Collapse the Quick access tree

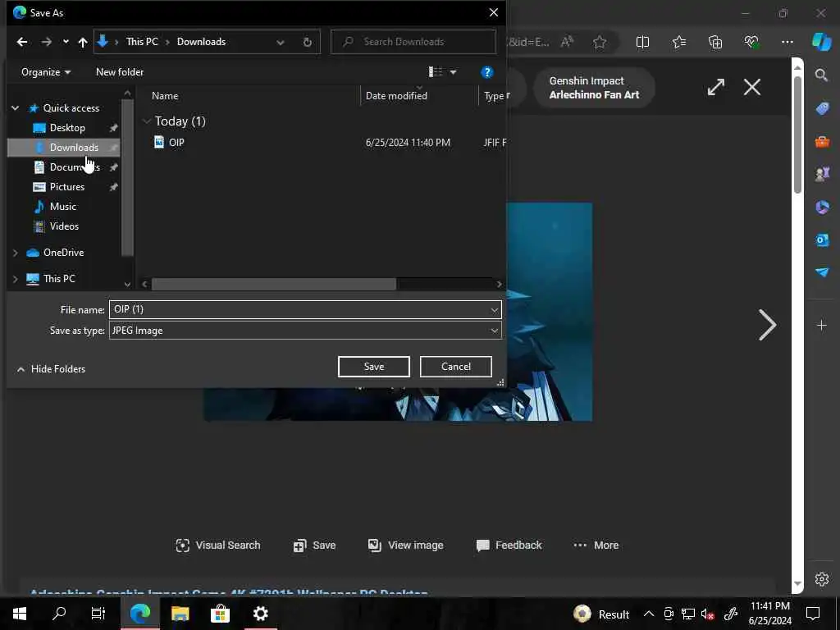tap(15, 108)
